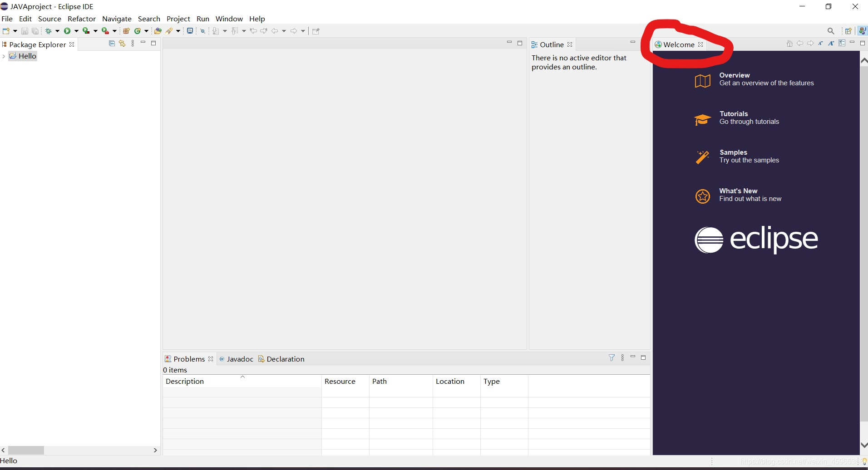Open the What's New welcome link
Image resolution: width=868 pixels, height=470 pixels.
point(738,195)
